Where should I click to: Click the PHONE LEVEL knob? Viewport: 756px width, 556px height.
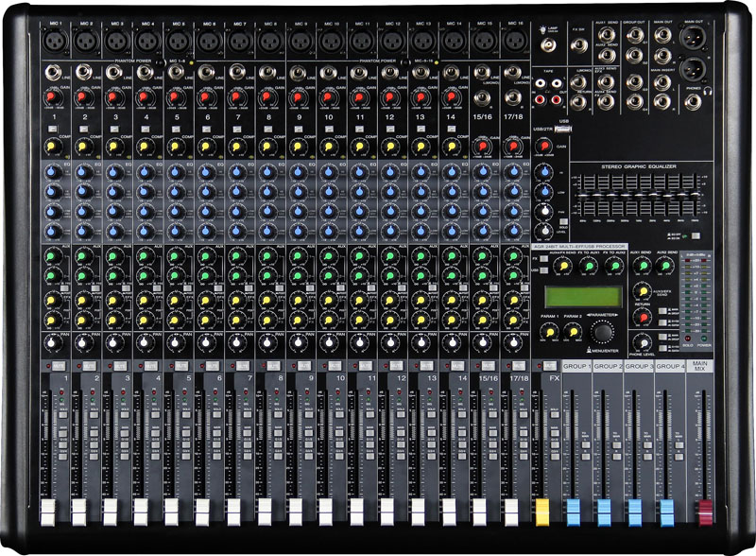click(643, 342)
